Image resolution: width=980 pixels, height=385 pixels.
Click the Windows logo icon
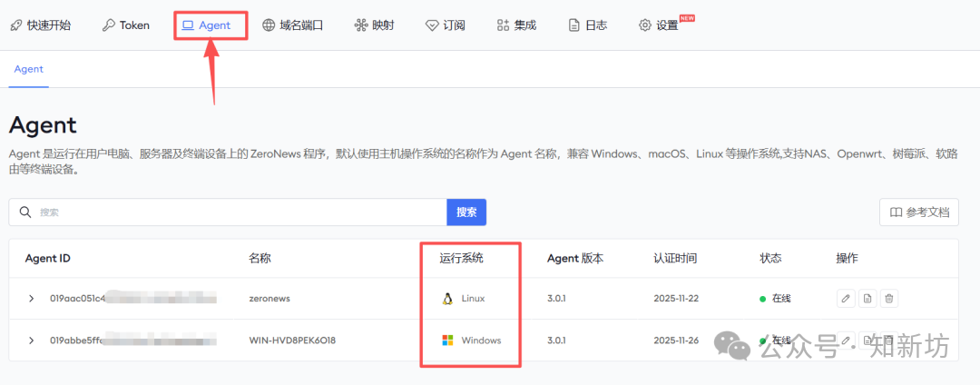[446, 341]
